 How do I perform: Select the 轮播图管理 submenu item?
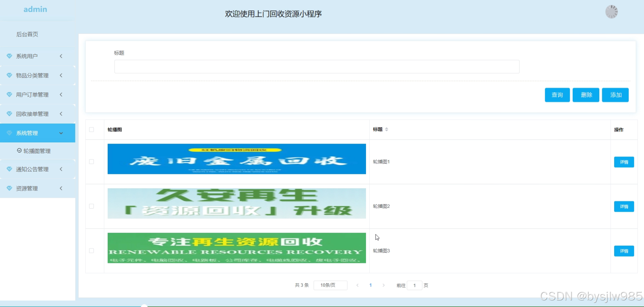(37, 151)
